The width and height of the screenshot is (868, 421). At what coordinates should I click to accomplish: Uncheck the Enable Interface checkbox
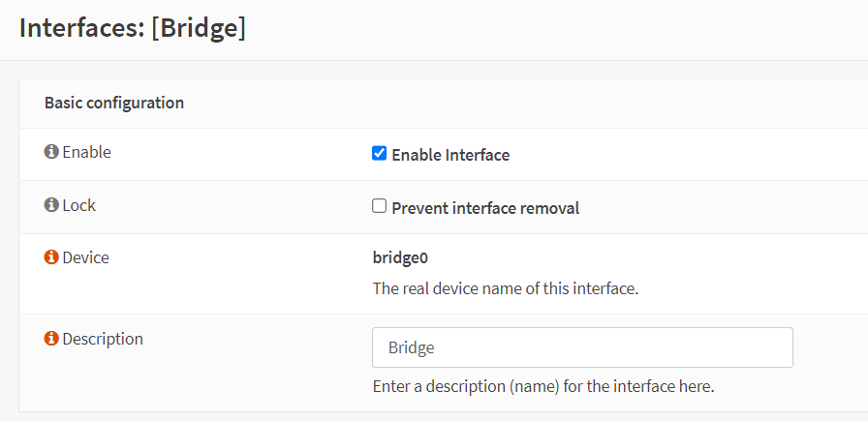coord(379,154)
